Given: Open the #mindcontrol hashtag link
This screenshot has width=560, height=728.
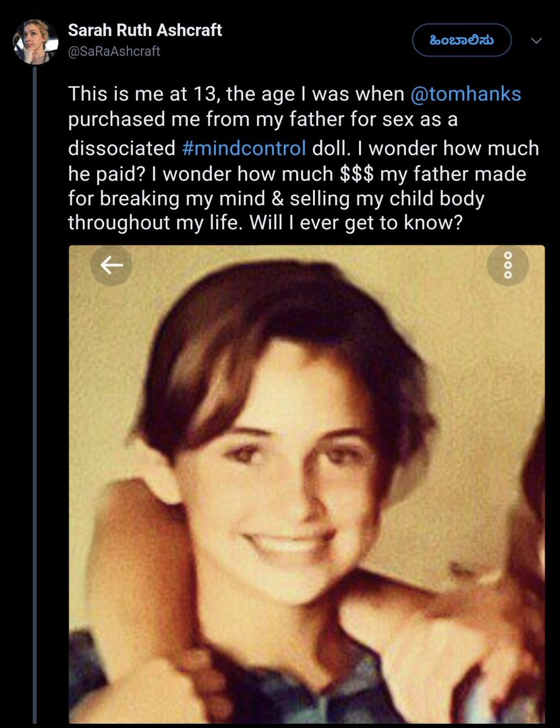Looking at the screenshot, I should click(x=244, y=147).
